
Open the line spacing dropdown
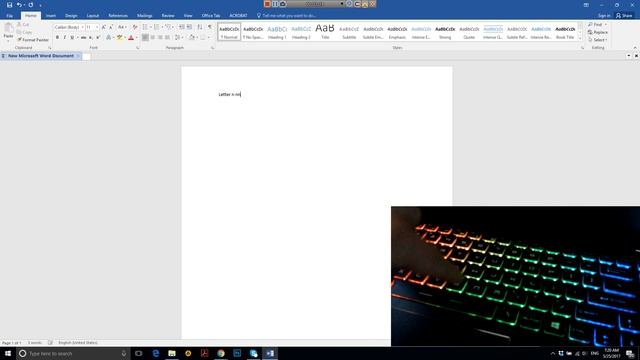[178, 37]
